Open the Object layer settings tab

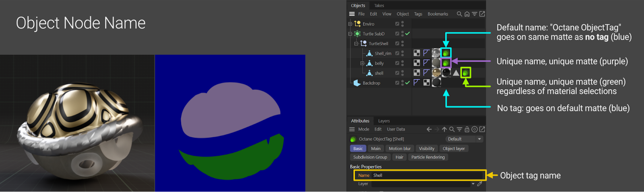click(x=454, y=149)
